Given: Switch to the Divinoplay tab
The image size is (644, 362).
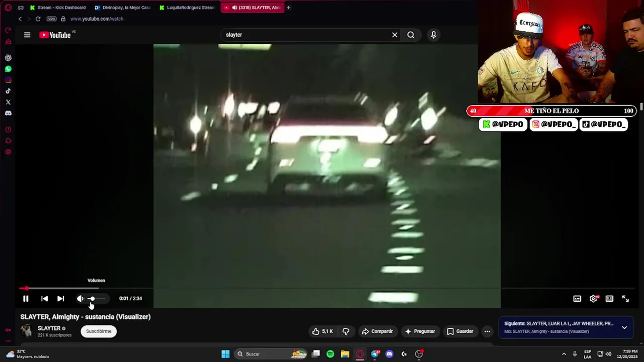Looking at the screenshot, I should click(x=123, y=8).
